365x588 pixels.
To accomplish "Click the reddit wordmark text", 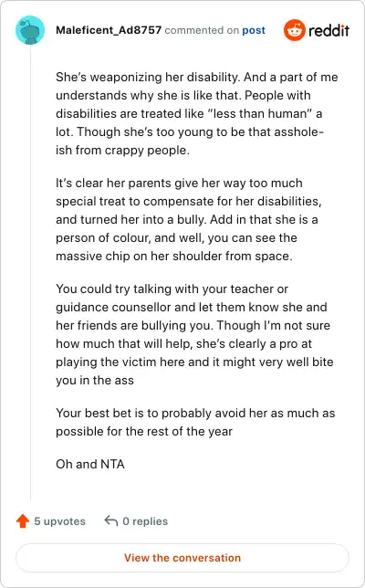I will 328,30.
